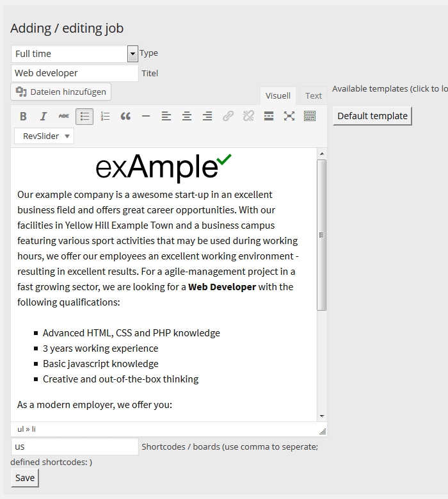Click the editor scrollbar up arrow
448x499 pixels.
[x=322, y=154]
